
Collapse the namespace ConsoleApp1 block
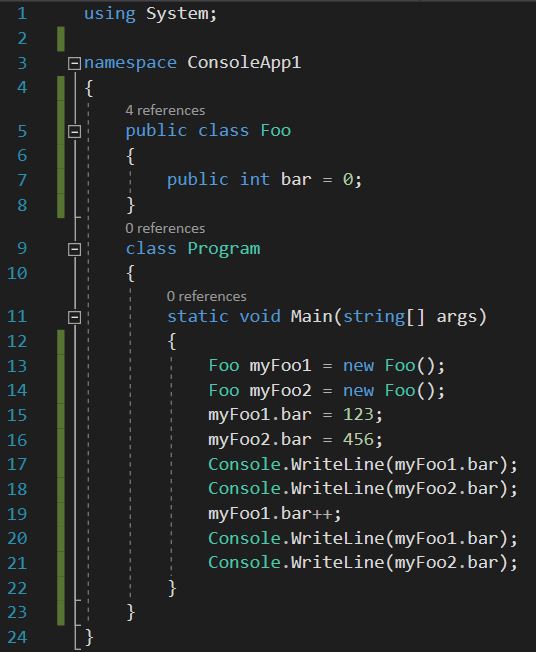(x=74, y=64)
